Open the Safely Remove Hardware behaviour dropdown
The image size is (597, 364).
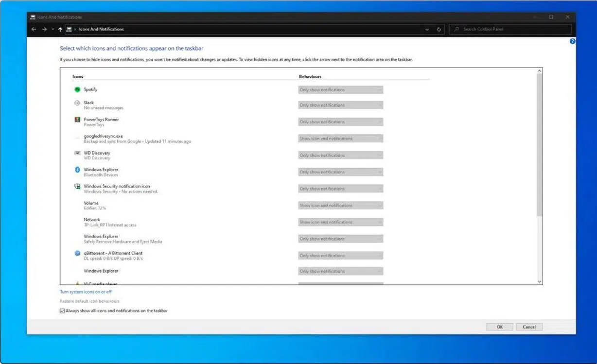point(341,239)
